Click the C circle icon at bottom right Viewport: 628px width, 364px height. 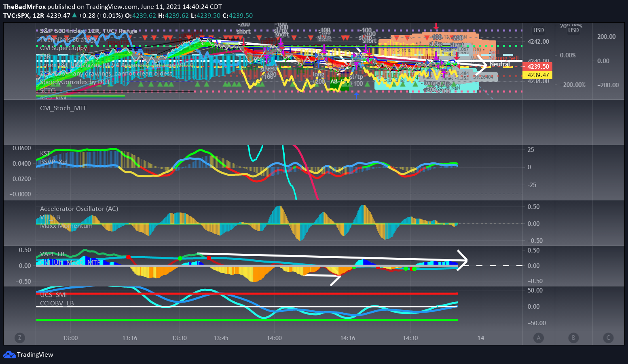coord(608,338)
